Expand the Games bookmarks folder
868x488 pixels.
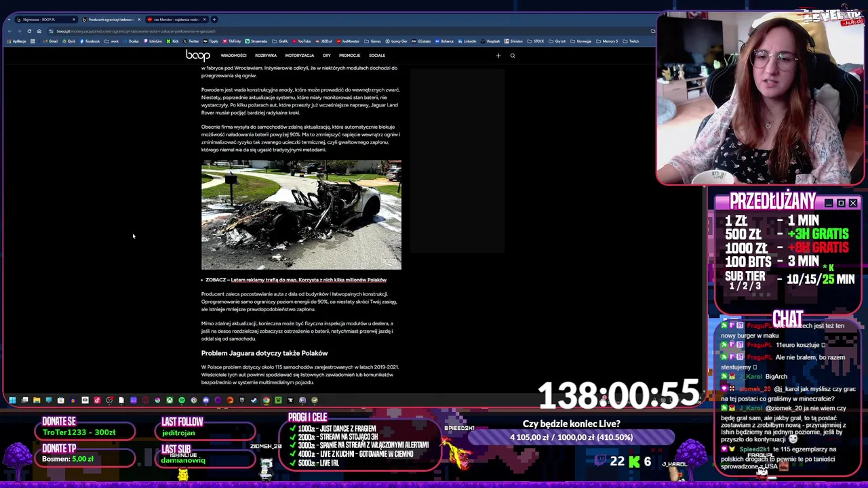(372, 41)
